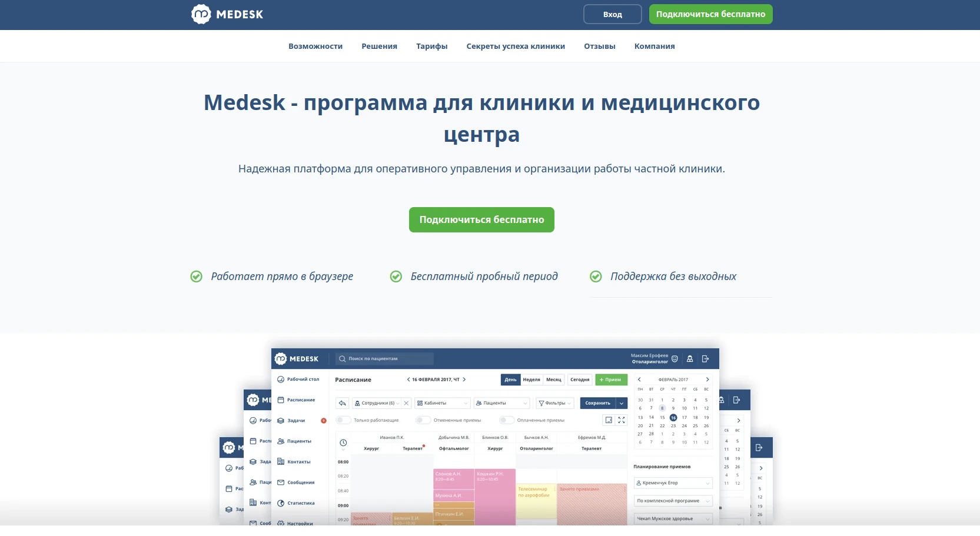Click the Сохранить button
Image resolution: width=980 pixels, height=536 pixels.
(x=597, y=403)
